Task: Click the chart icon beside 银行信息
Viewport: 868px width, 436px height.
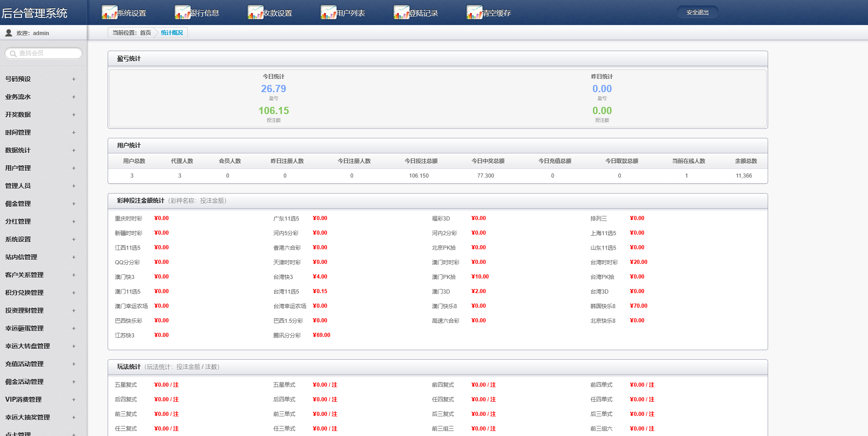Action: pyautogui.click(x=182, y=12)
